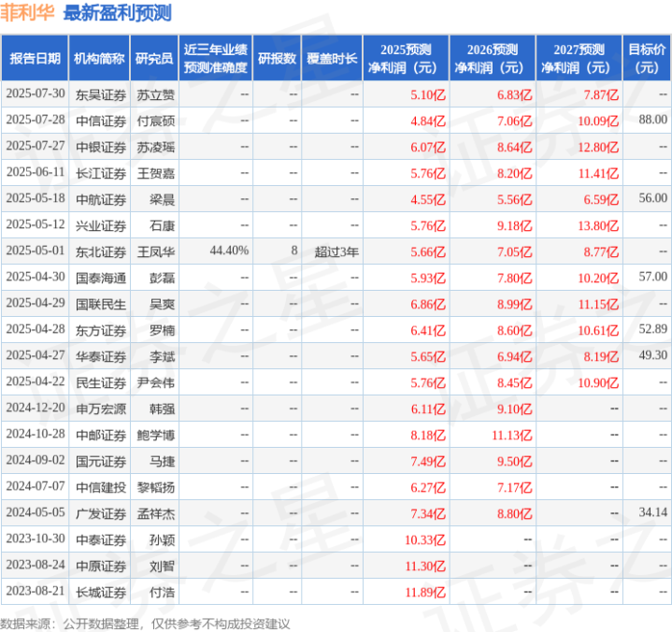Click 中航证券 institution cell

click(x=101, y=199)
